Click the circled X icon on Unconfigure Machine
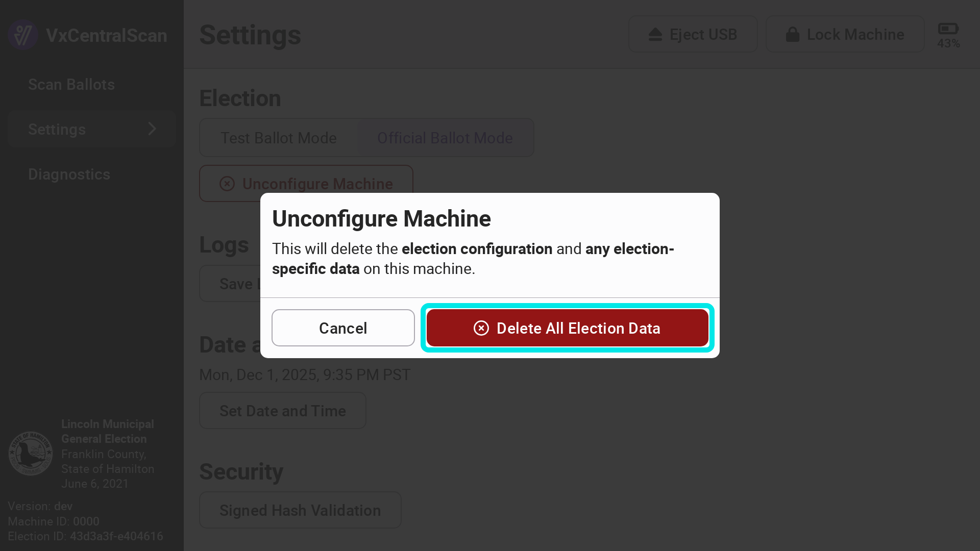Screen dimensions: 980x551 point(227,184)
